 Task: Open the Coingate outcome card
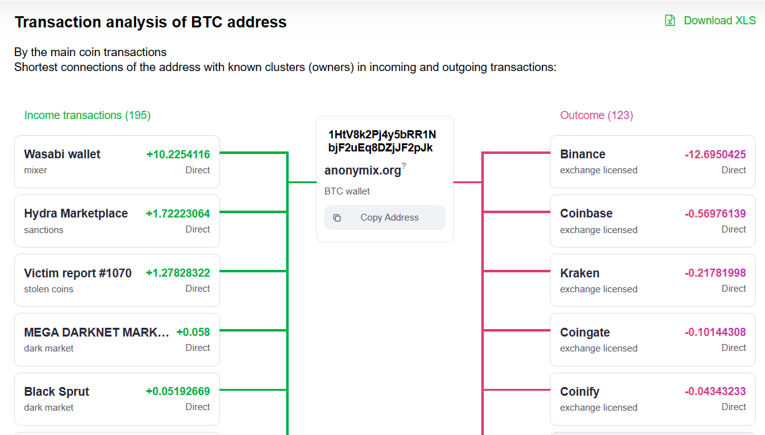point(652,340)
